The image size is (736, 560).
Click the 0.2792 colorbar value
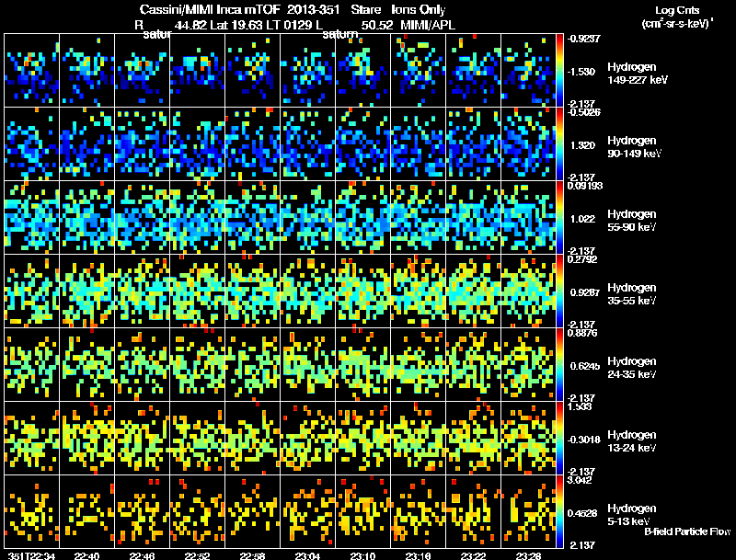pos(582,259)
